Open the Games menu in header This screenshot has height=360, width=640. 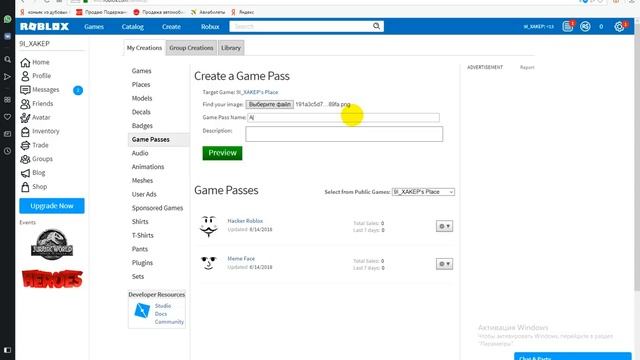pyautogui.click(x=94, y=27)
